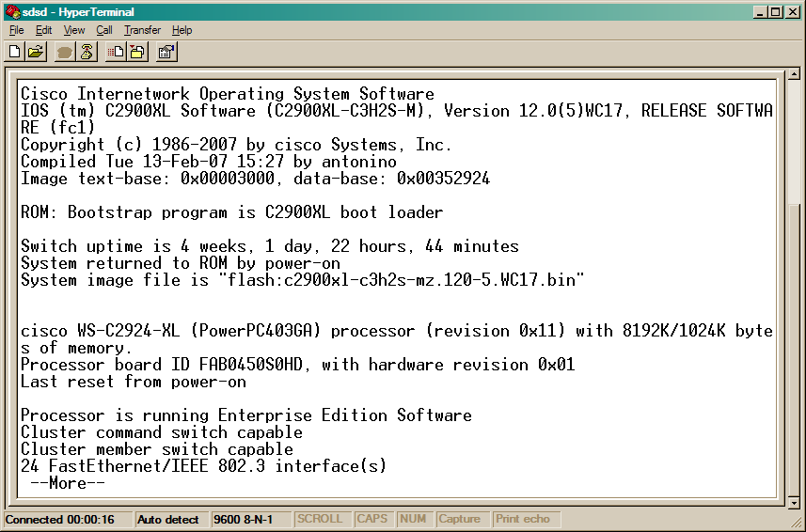Open the File menu
Screen dimensions: 806x532
point(16,30)
